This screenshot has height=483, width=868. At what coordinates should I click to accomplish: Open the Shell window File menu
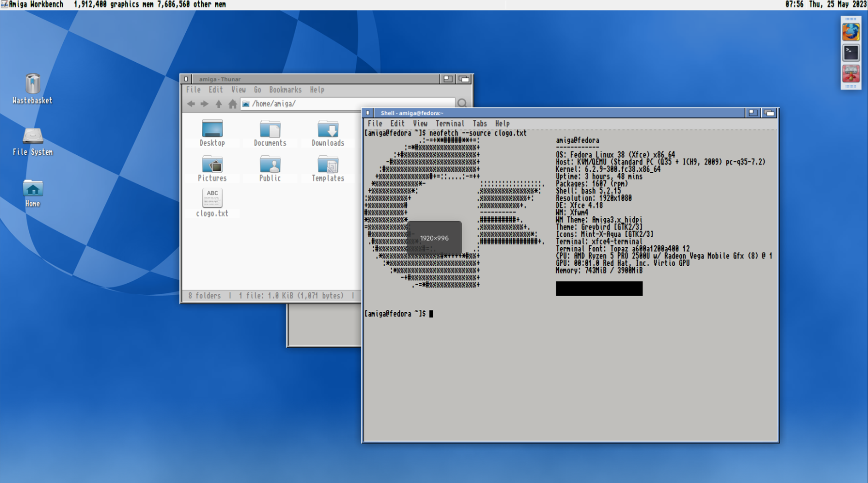pos(375,123)
